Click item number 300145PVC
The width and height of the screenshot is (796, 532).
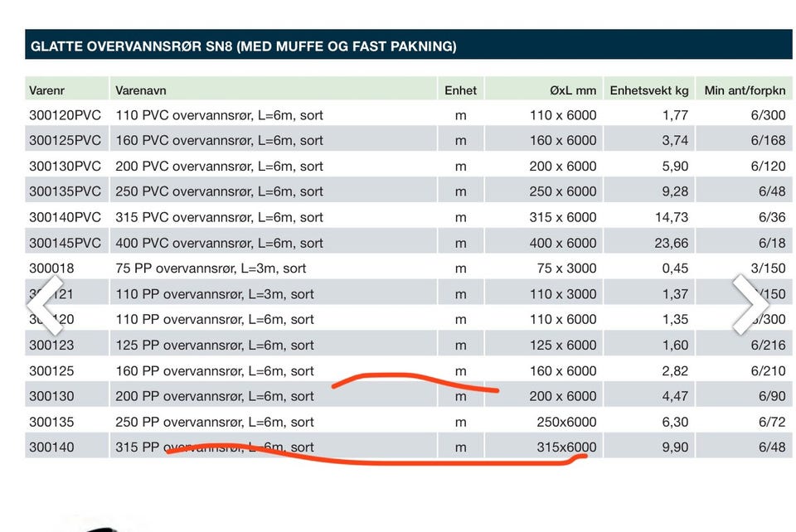click(65, 243)
